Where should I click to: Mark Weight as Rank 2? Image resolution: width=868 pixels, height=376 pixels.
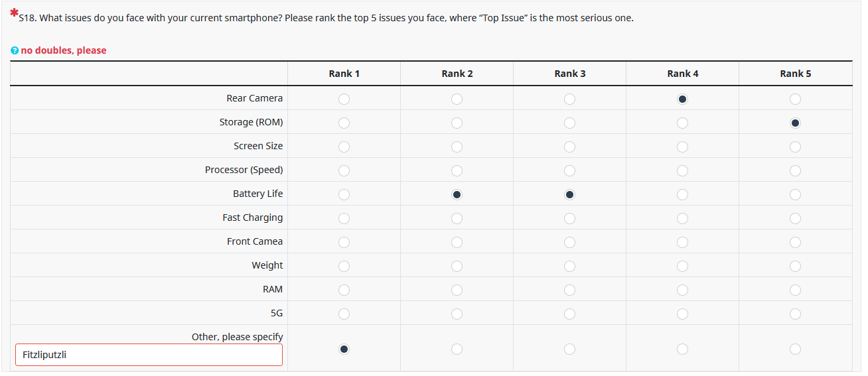tap(457, 266)
